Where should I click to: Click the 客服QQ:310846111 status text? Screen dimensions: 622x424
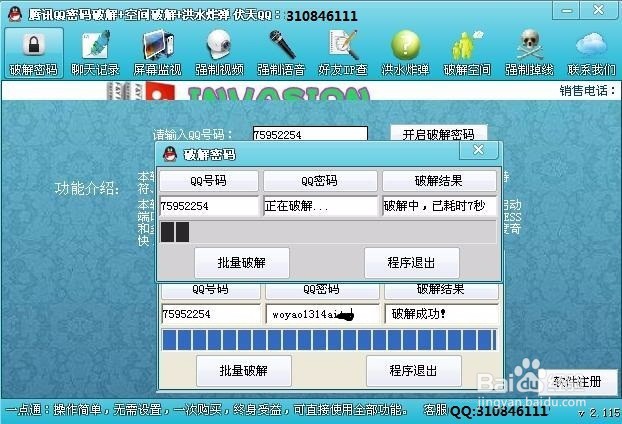486,411
